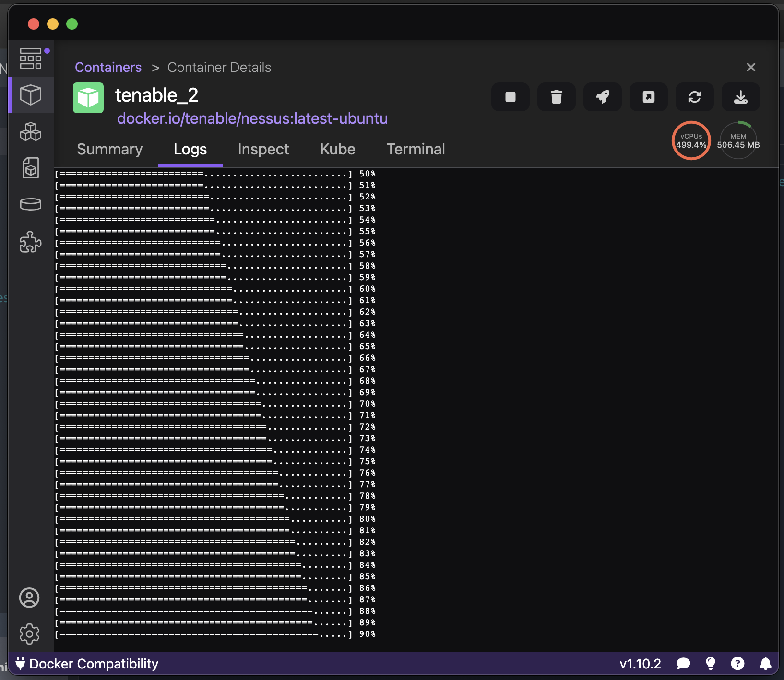Image resolution: width=784 pixels, height=680 pixels.
Task: Click the vCPUs 499.4% usage gauge
Action: pyautogui.click(x=691, y=141)
